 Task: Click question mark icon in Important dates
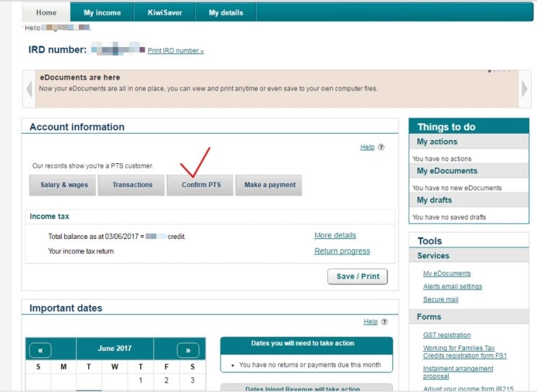385,322
